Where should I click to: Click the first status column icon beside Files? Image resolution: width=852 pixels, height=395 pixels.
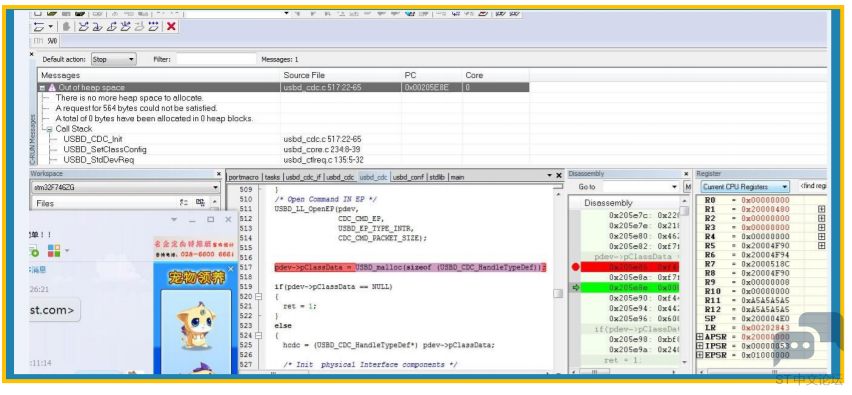(184, 203)
